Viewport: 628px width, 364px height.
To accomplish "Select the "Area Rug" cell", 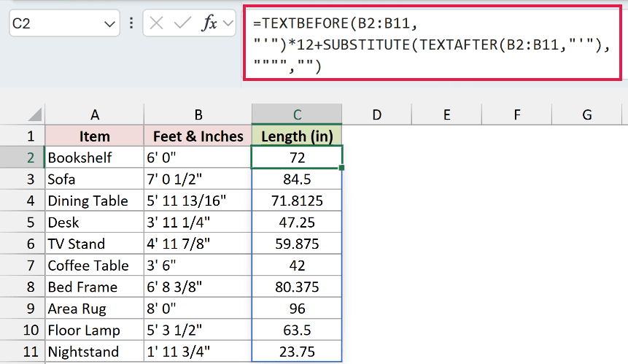I will click(95, 309).
